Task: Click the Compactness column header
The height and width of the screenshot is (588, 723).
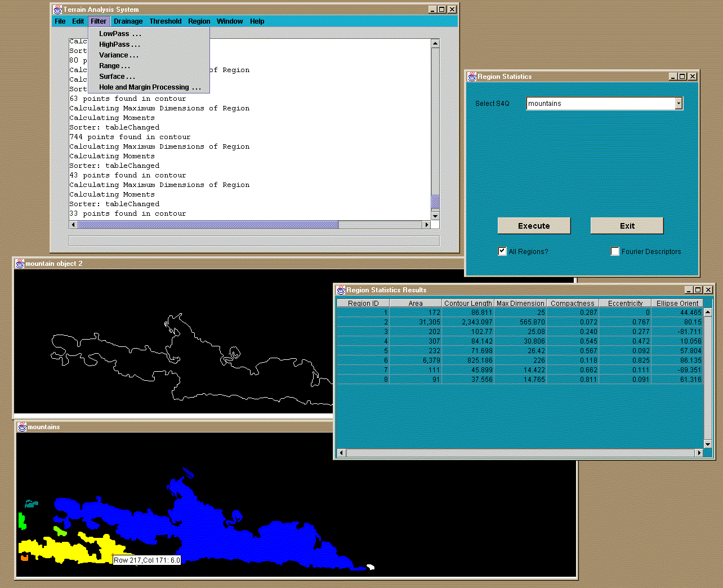Action: (572, 303)
